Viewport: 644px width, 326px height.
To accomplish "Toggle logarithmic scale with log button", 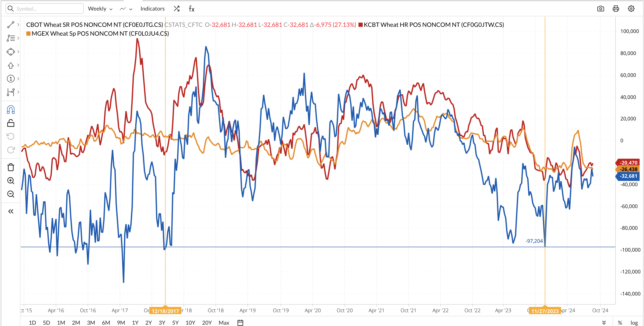I will point(634,323).
